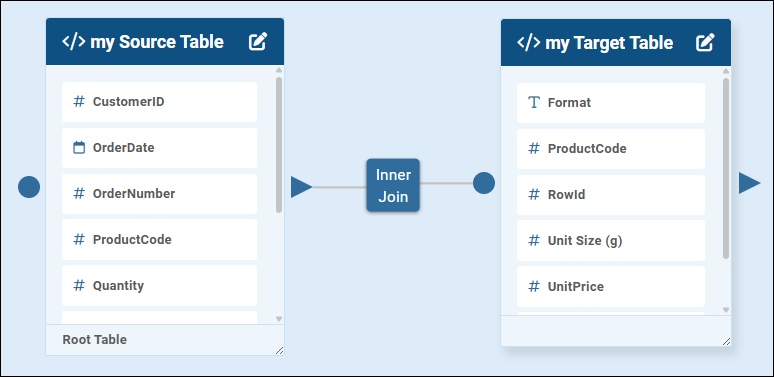Click the code icon beside my Target Table title
The image size is (774, 377).
pos(529,42)
